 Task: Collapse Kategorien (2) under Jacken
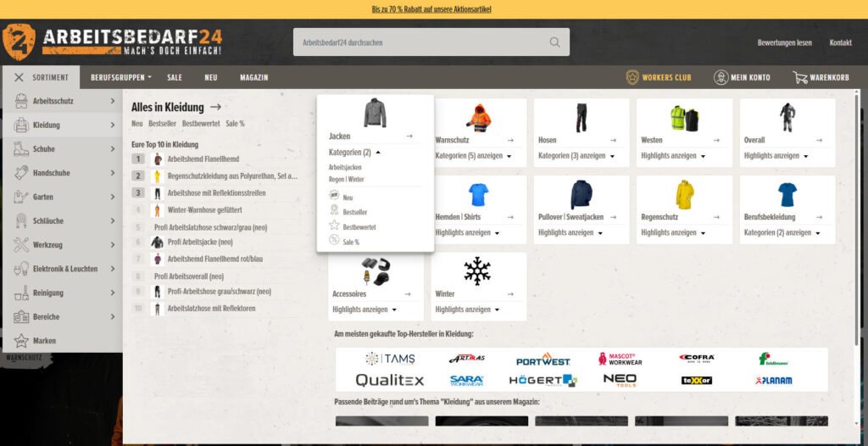pyautogui.click(x=354, y=153)
